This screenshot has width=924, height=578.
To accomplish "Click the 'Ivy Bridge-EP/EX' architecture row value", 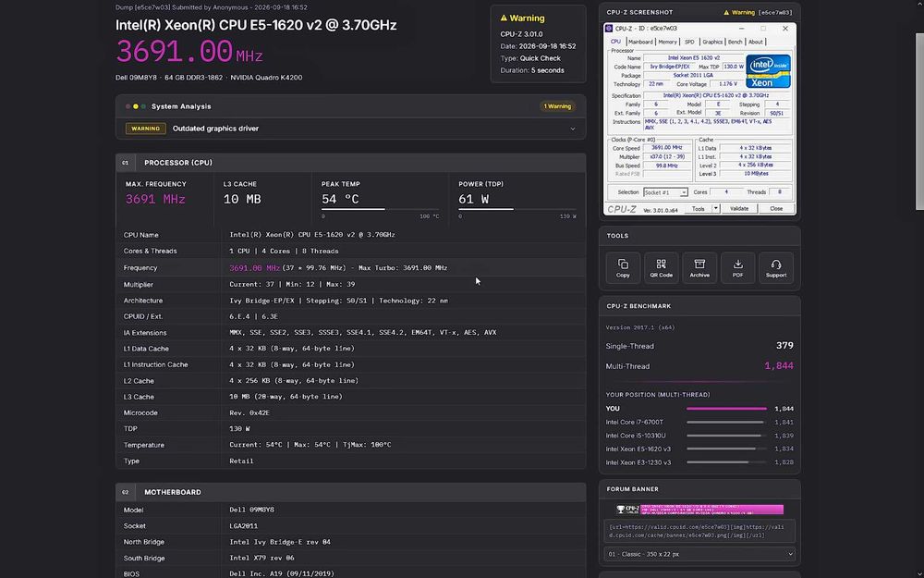I will (x=338, y=301).
